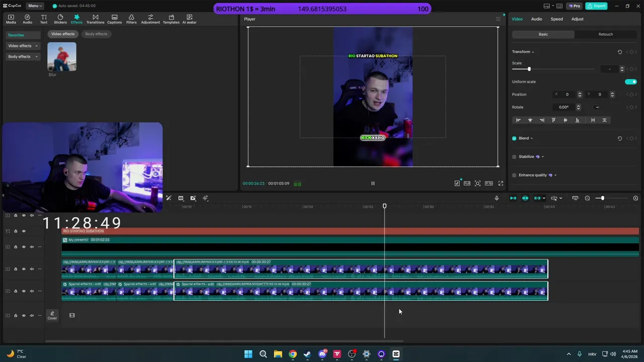
Task: Adjust the Scale slider handle
Action: pos(529,69)
